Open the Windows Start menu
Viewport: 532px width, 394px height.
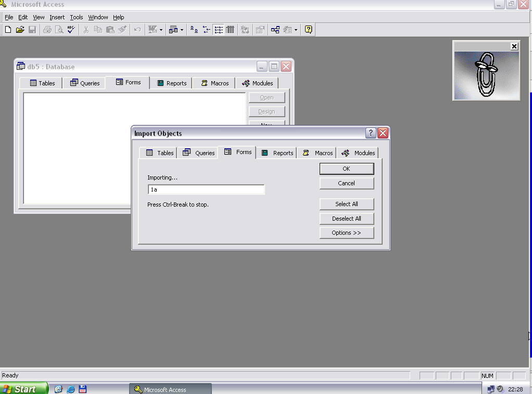[23, 389]
